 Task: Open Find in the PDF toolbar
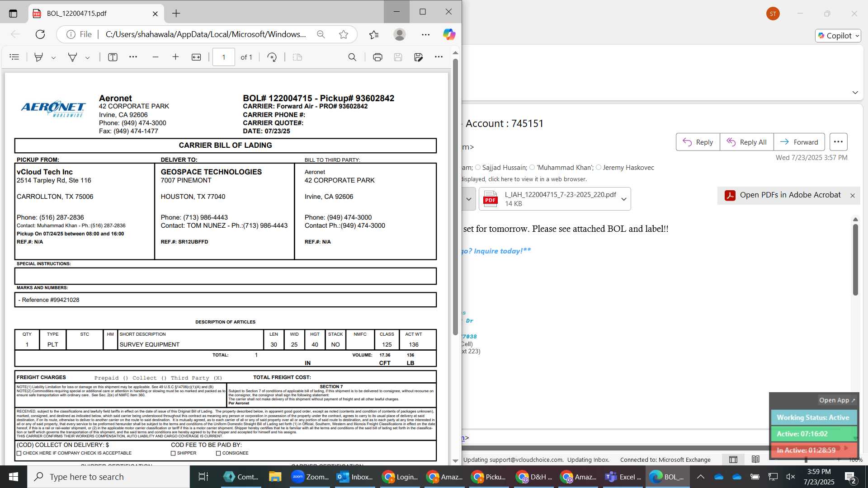pyautogui.click(x=352, y=57)
